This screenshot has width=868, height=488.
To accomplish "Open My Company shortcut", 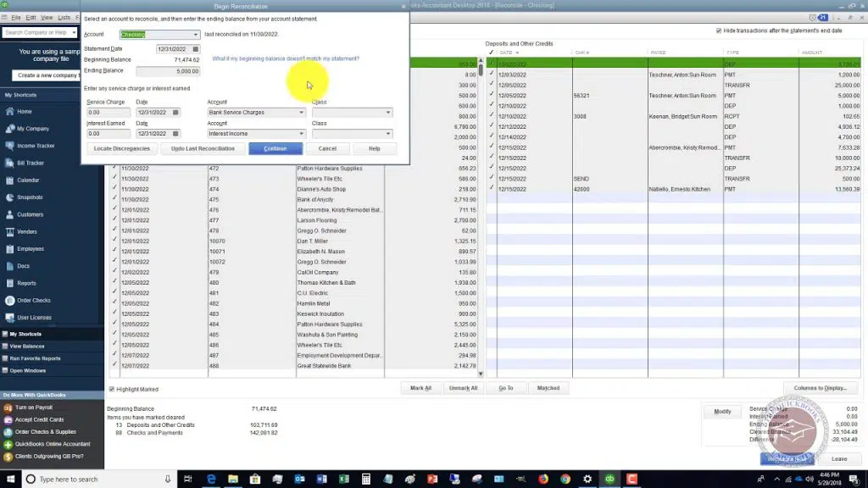I will (x=33, y=129).
